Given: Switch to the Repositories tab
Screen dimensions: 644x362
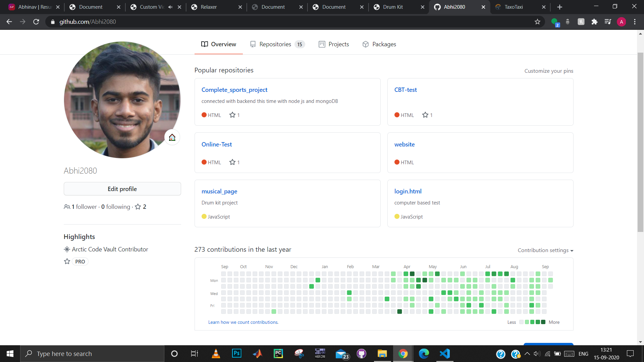Looking at the screenshot, I should [x=275, y=44].
